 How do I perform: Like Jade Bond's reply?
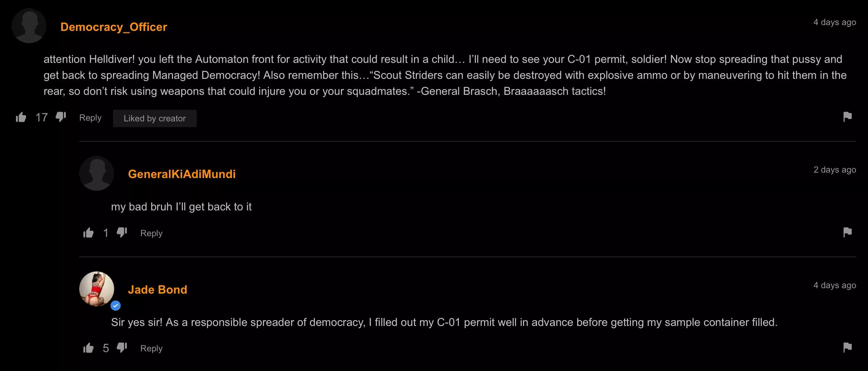(x=88, y=348)
